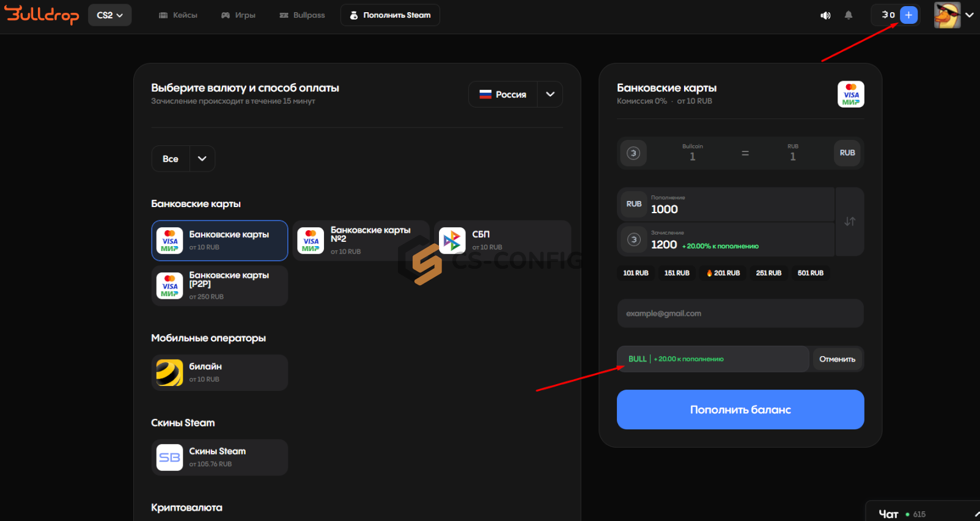980x521 pixels.
Task: Click the Visa МИР icon of Банковские карты №2
Action: point(311,241)
